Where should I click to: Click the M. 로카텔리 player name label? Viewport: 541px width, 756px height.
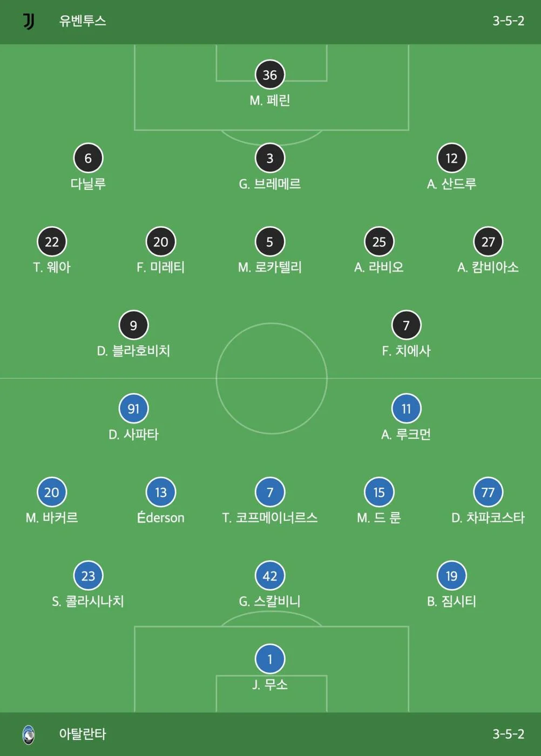[269, 267]
